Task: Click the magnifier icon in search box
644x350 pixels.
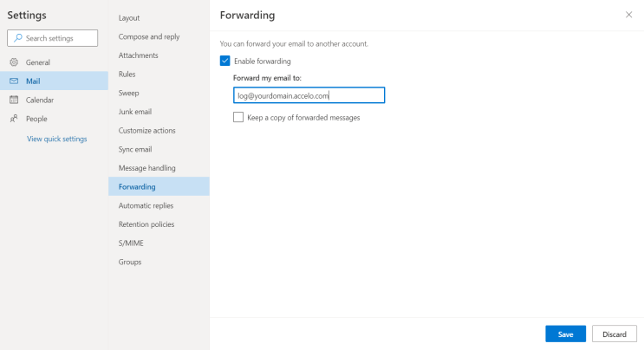Action: point(17,38)
